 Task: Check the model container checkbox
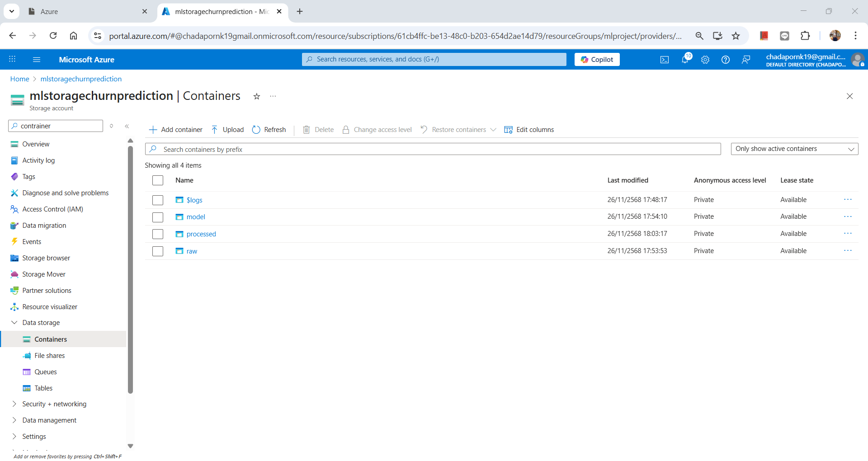tap(158, 217)
